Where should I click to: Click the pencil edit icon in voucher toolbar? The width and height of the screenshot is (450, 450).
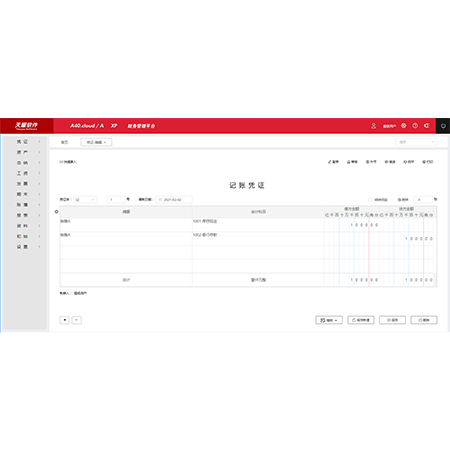click(x=329, y=162)
